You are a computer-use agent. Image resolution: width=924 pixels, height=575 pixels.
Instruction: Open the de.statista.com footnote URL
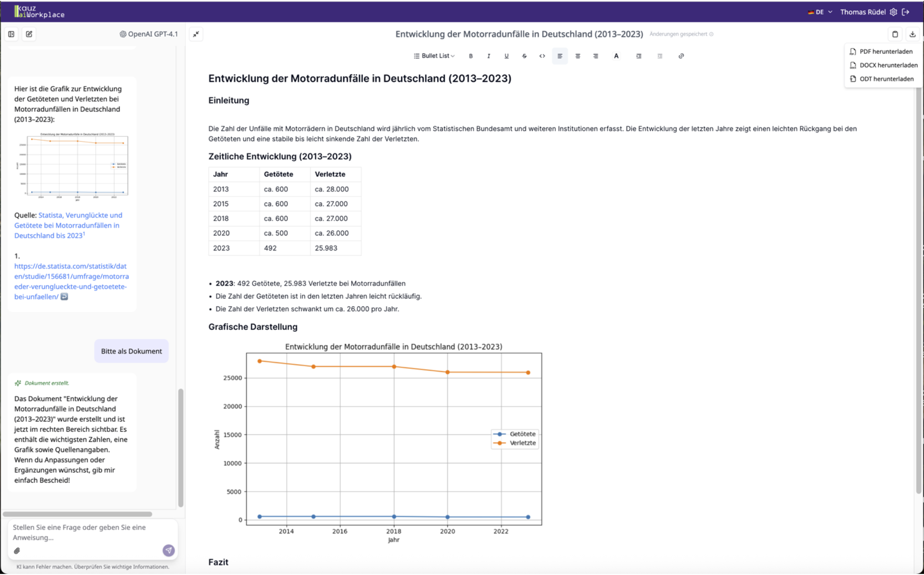[x=72, y=281]
